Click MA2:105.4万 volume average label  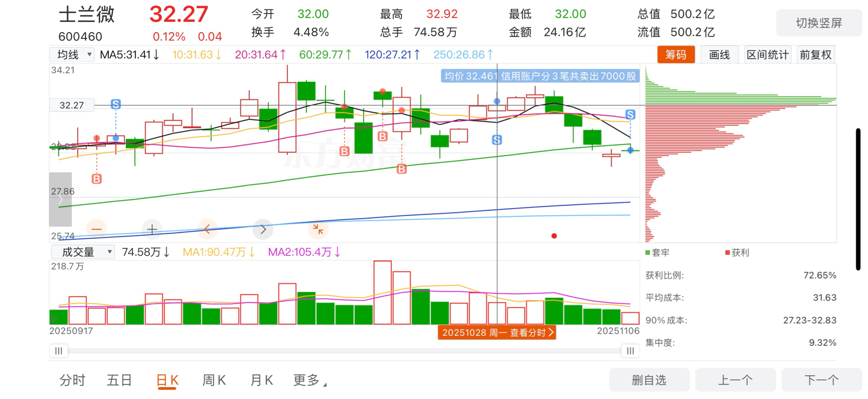(x=304, y=252)
